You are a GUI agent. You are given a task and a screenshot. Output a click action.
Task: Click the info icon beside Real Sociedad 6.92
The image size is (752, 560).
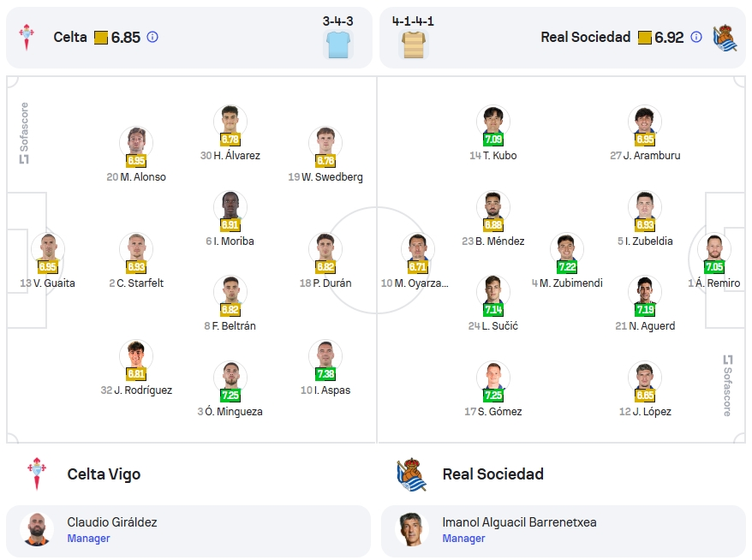point(696,37)
